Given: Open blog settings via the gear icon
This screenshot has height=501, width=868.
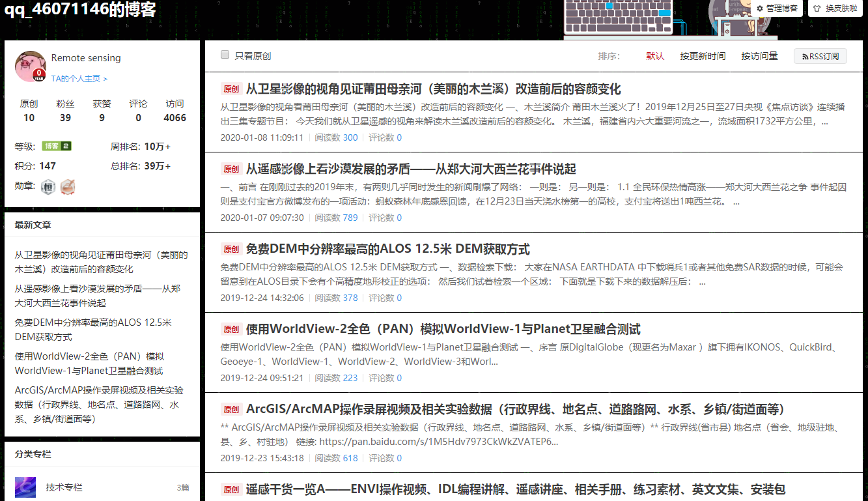Looking at the screenshot, I should 760,8.
